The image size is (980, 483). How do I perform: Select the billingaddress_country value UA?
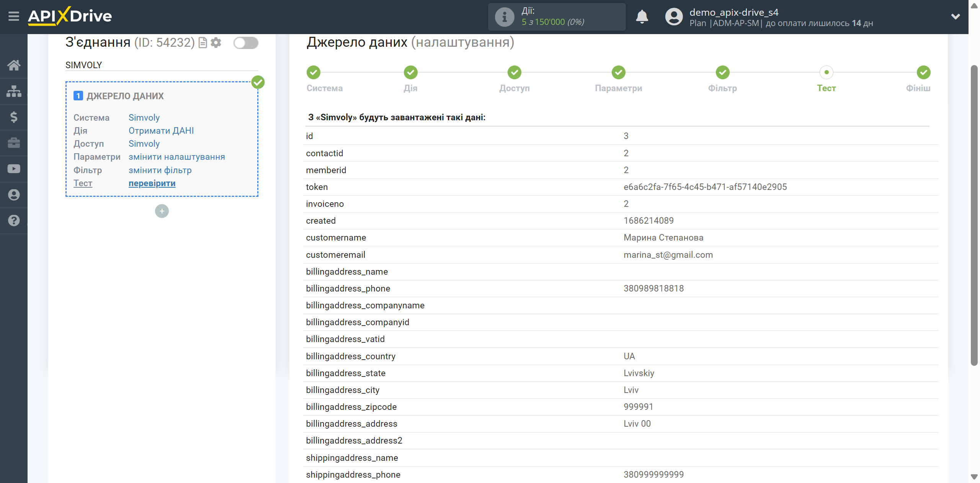point(629,356)
